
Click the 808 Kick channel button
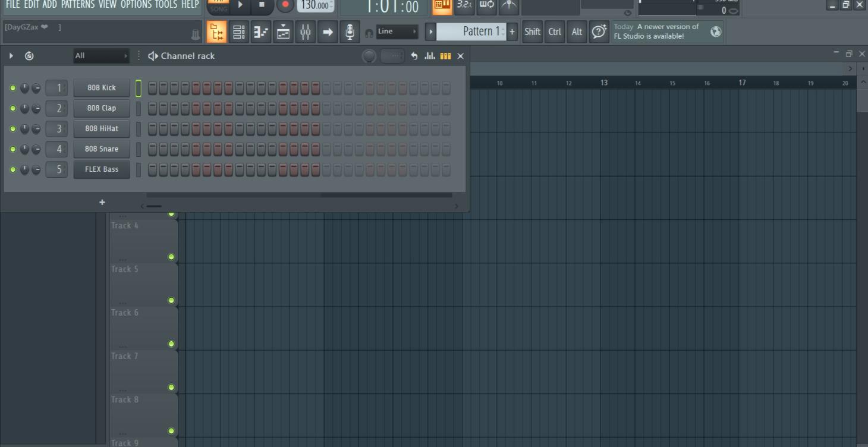click(102, 88)
